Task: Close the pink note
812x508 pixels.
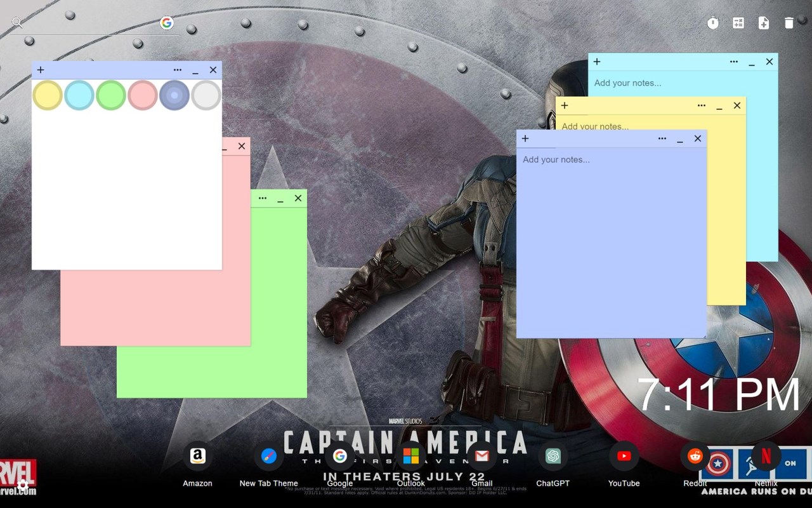Action: click(x=242, y=146)
